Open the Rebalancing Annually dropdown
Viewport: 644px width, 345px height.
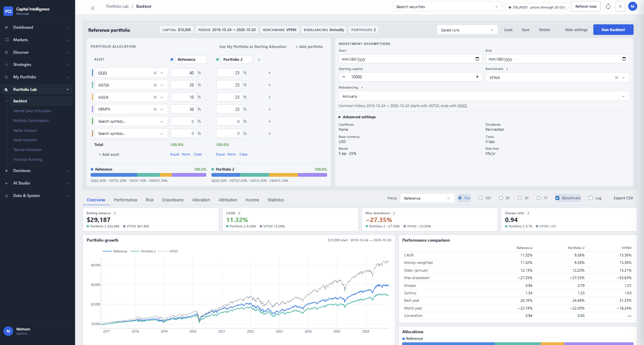[x=484, y=96]
